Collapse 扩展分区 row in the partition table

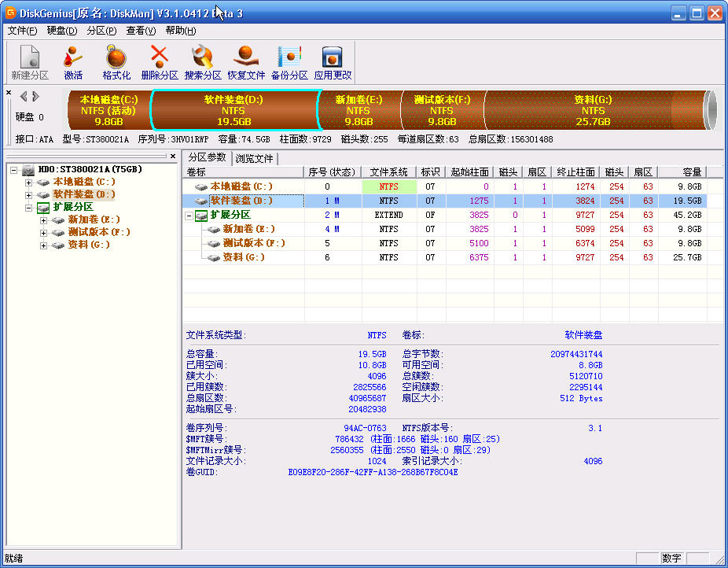(x=189, y=216)
